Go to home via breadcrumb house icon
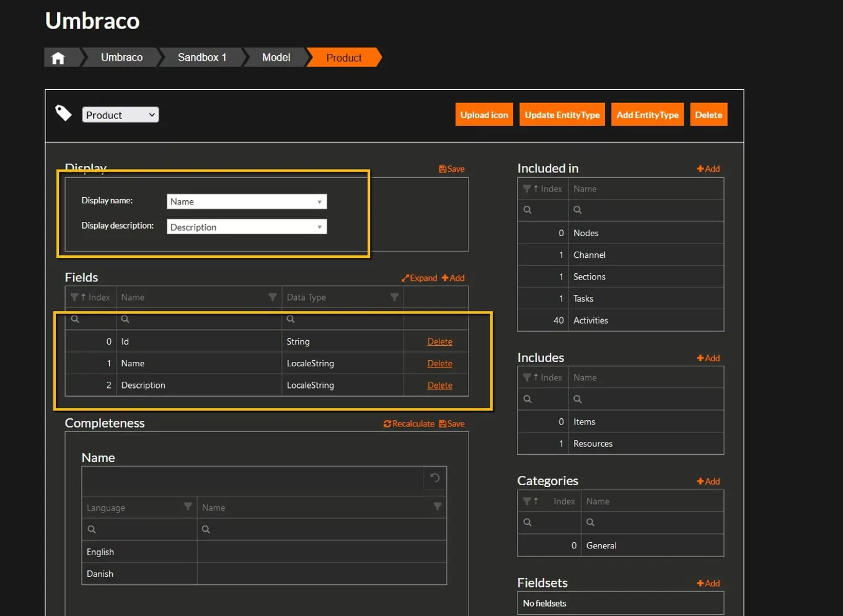 click(58, 58)
